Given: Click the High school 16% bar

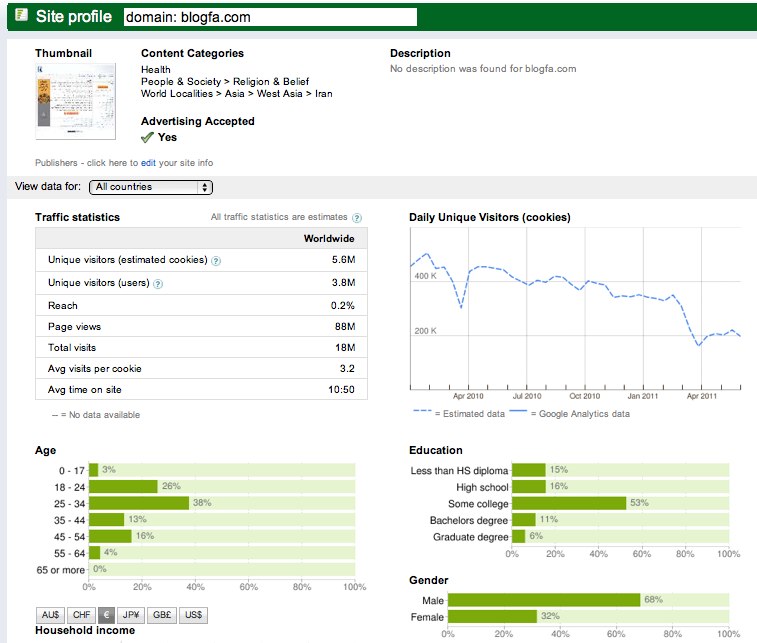Looking at the screenshot, I should point(529,487).
